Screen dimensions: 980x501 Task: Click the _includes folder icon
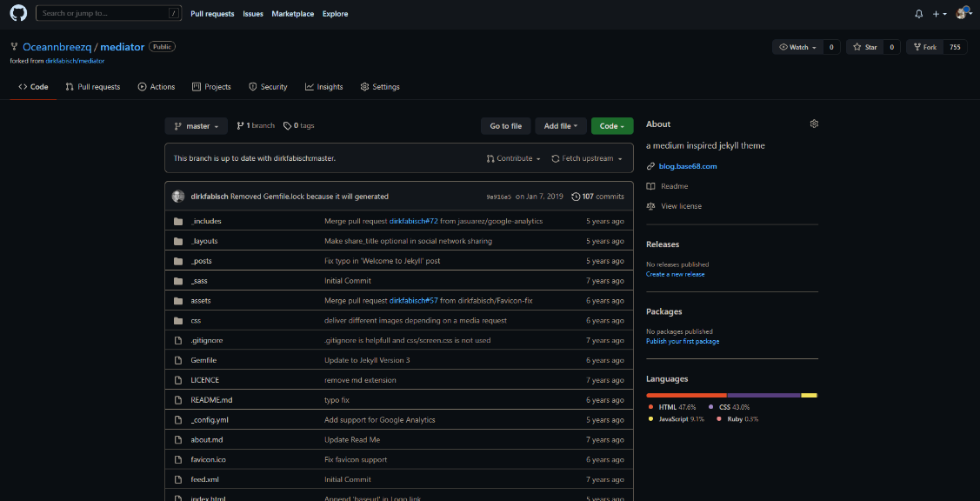[178, 221]
